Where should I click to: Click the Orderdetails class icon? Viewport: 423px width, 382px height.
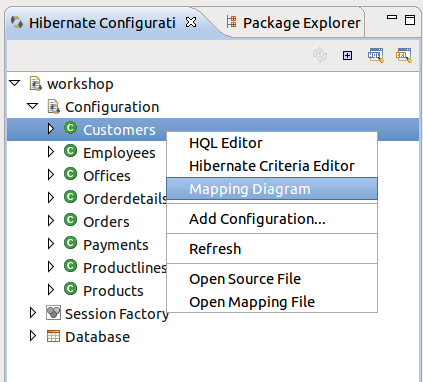coord(70,197)
